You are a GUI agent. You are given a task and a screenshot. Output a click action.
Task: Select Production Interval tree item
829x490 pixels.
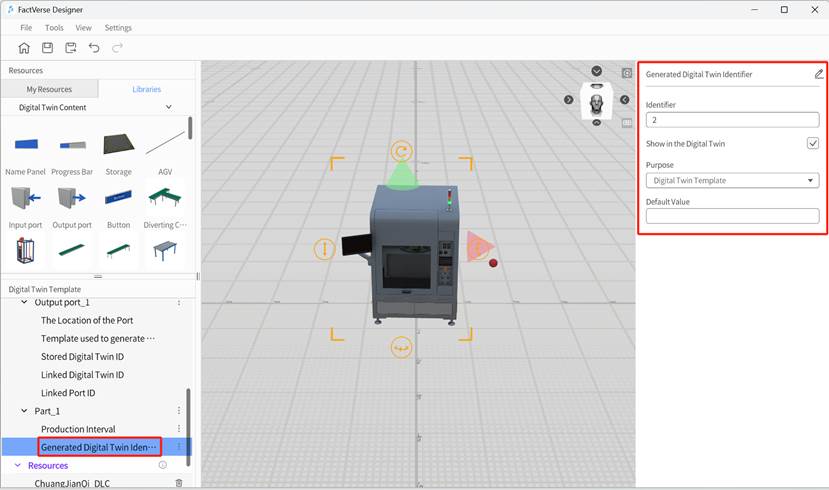(x=78, y=429)
